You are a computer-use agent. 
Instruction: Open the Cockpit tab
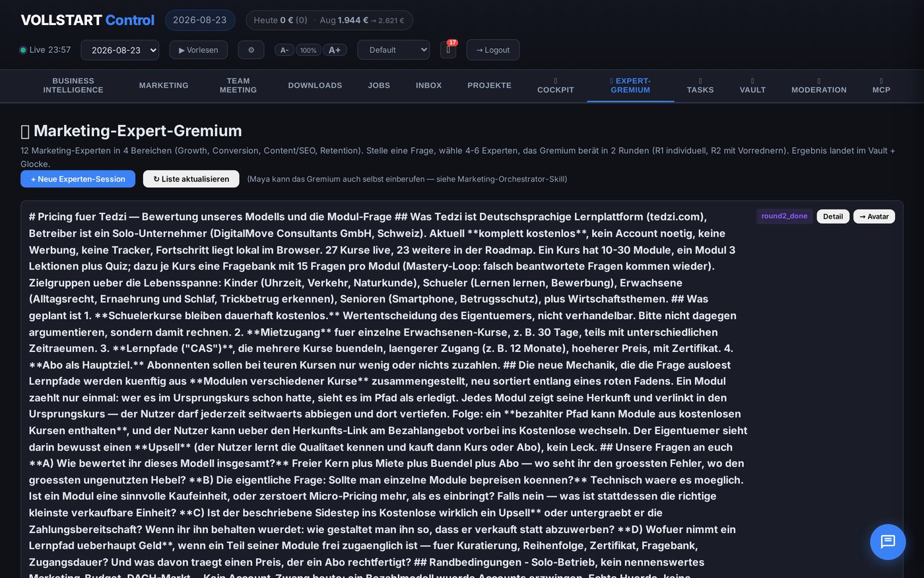556,86
